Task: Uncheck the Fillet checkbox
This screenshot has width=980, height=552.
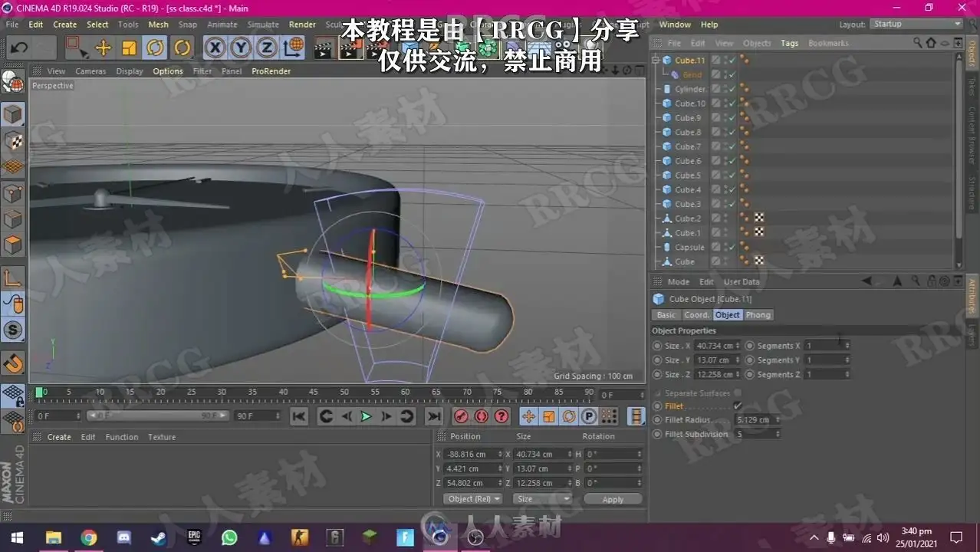Action: click(738, 406)
